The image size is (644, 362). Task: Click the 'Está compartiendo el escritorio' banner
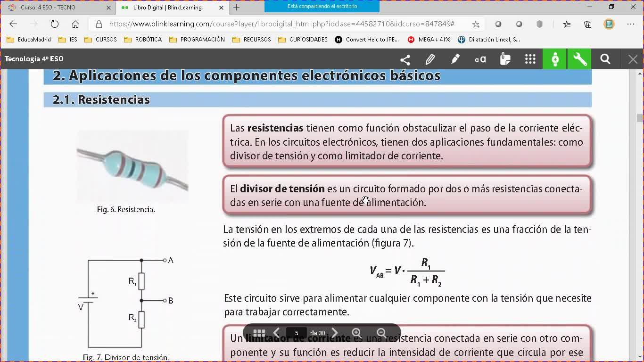322,7
